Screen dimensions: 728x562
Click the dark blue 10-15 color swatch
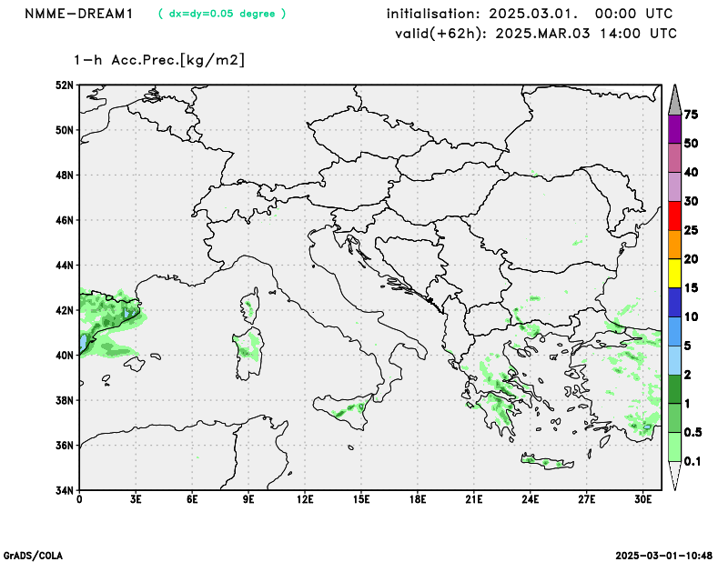coord(674,303)
